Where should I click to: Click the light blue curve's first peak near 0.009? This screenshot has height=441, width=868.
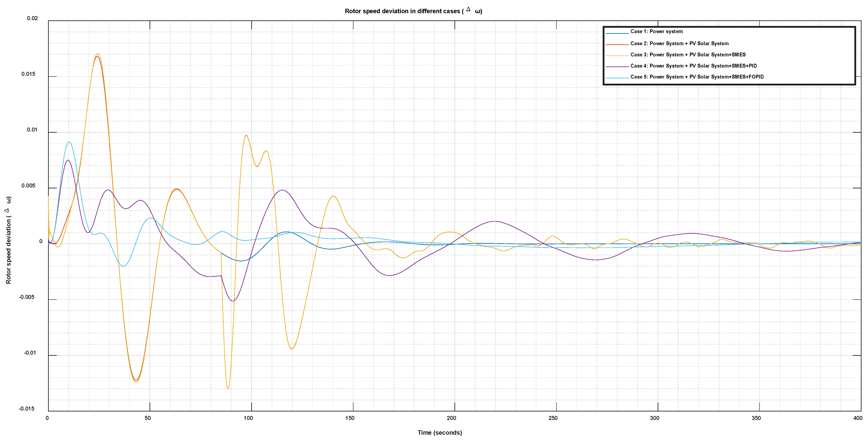(x=69, y=142)
